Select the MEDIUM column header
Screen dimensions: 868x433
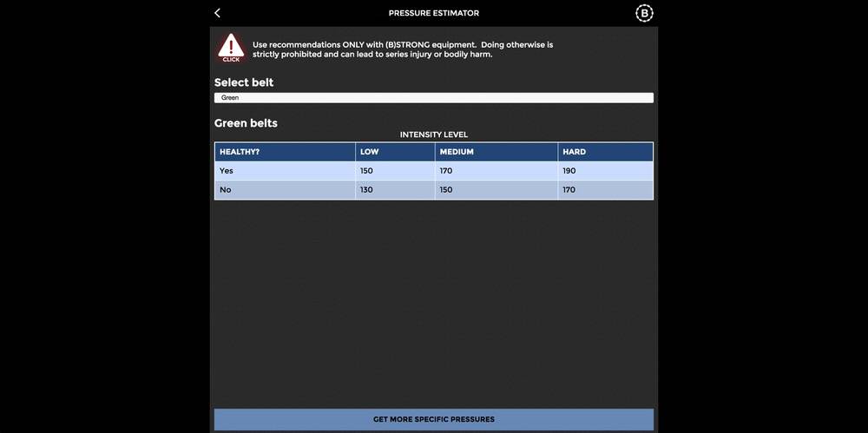point(496,152)
